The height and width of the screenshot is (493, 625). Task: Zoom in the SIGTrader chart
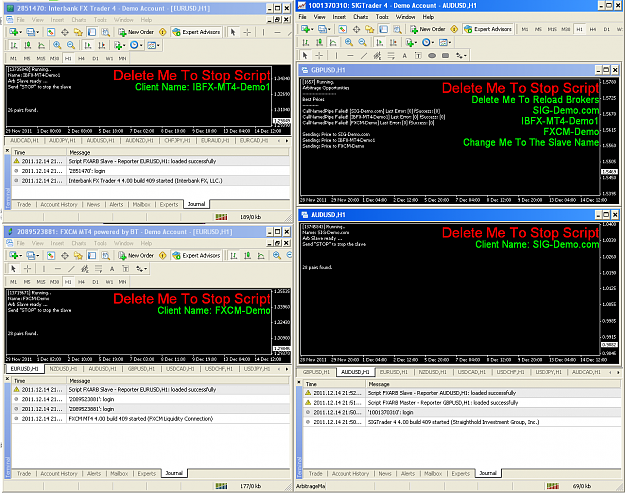349,42
